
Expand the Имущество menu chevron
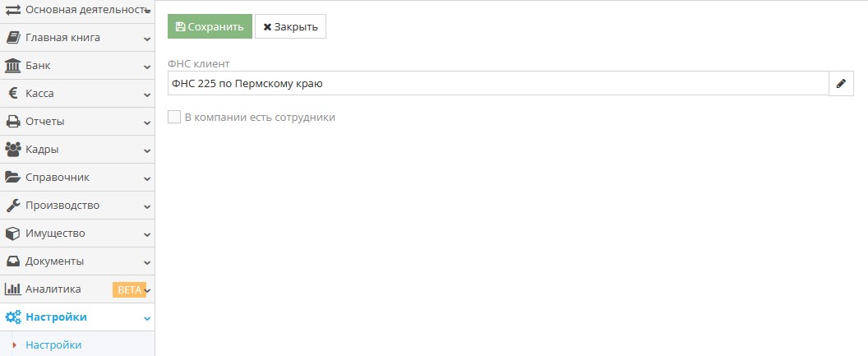(x=146, y=234)
